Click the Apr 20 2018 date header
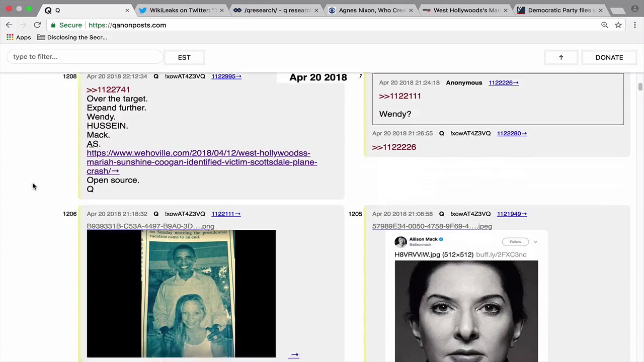Image resolution: width=644 pixels, height=362 pixels. click(x=318, y=77)
